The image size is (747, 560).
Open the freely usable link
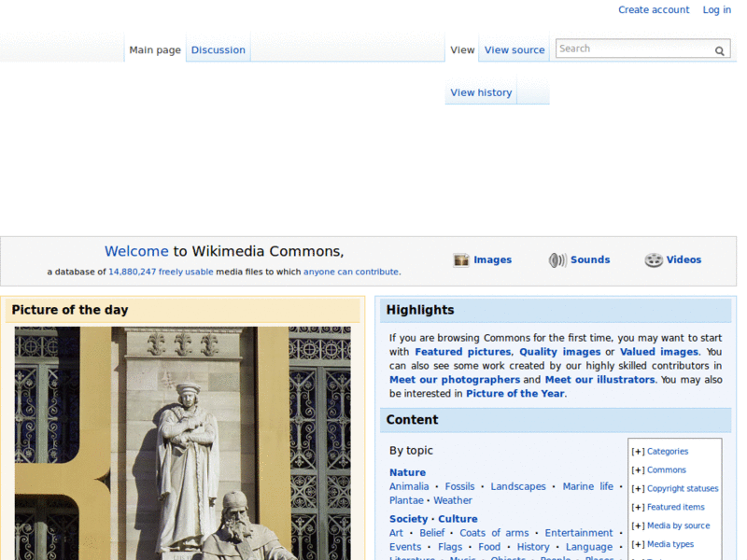coord(186,272)
